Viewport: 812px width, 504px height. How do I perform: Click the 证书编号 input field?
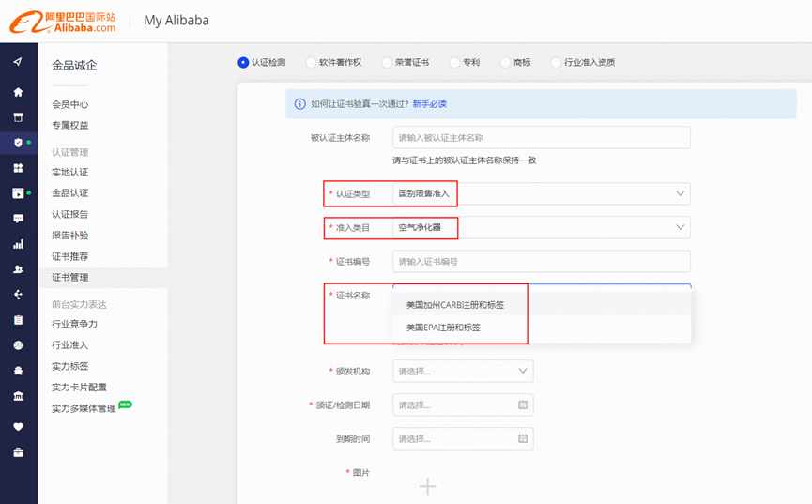point(541,262)
